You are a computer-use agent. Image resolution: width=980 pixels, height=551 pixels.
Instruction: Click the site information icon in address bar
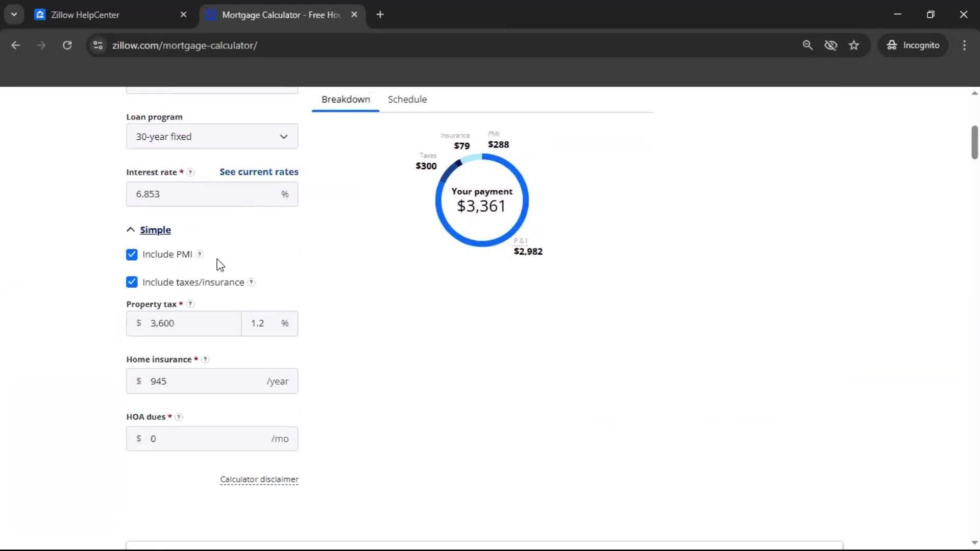tap(97, 45)
